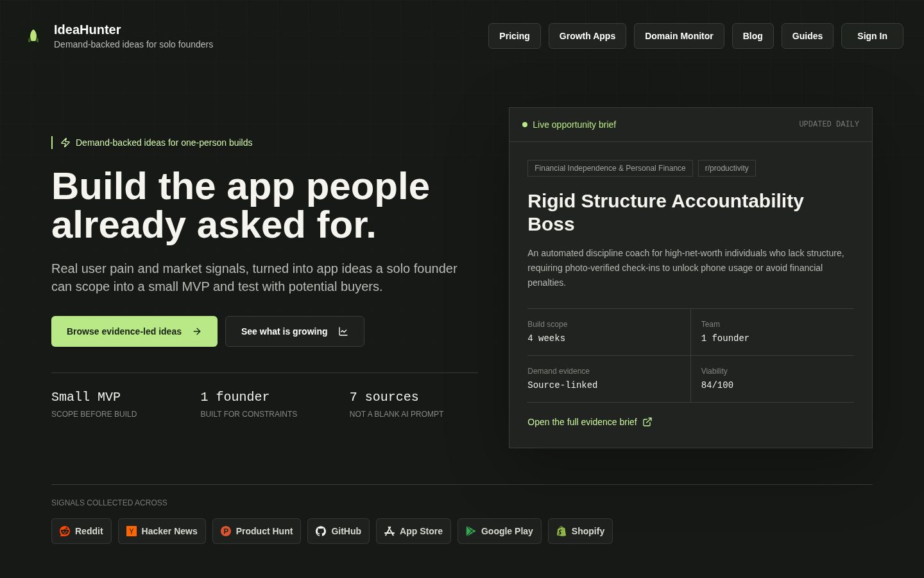Click the Google Play label text
The width and height of the screenshot is (924, 578).
(507, 531)
